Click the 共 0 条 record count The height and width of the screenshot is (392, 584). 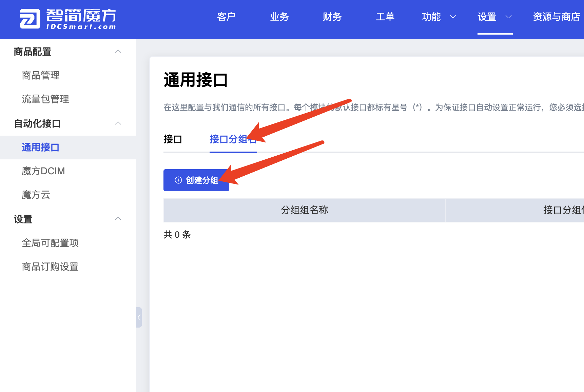177,234
